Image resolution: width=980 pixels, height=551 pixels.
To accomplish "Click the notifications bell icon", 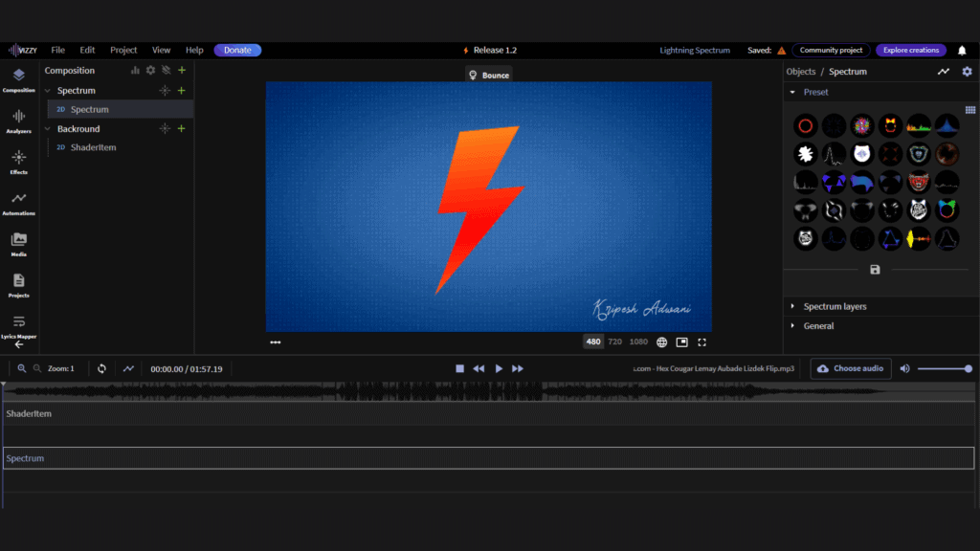I will tap(962, 51).
